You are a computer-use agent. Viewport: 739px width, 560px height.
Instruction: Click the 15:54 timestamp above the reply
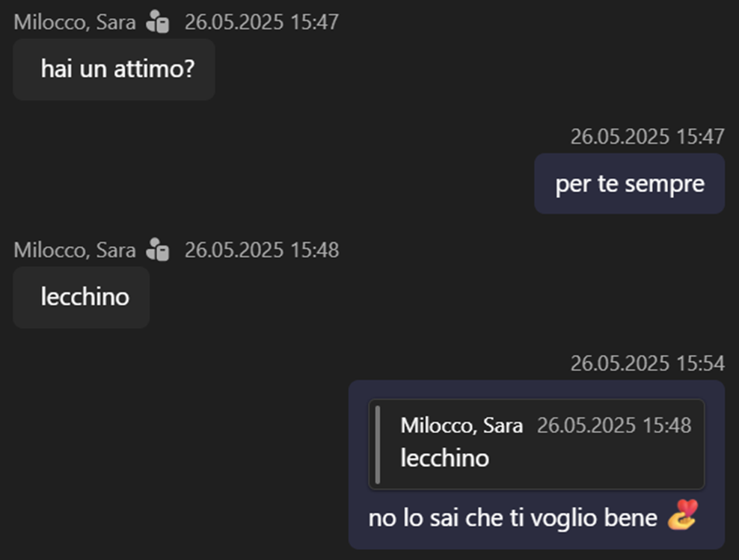(647, 364)
